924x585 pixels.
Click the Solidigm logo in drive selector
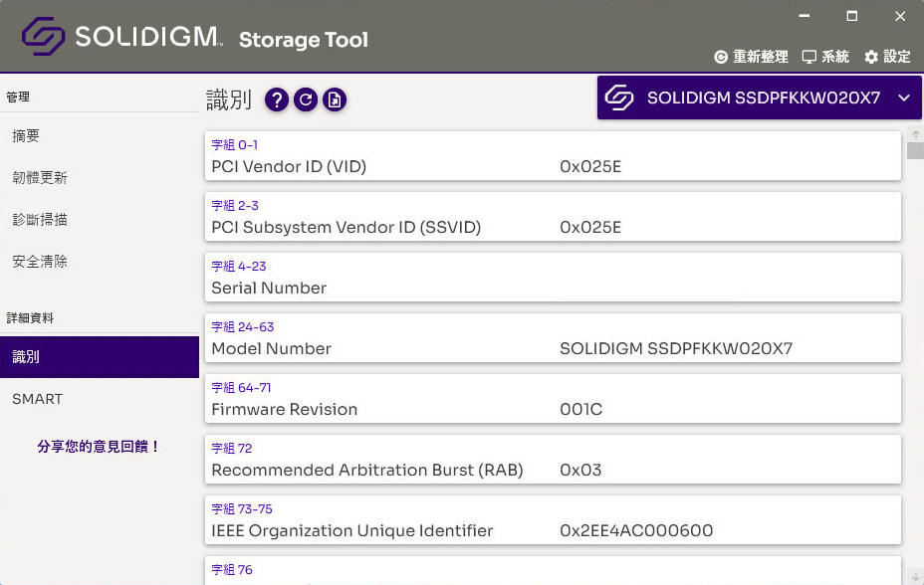point(618,97)
